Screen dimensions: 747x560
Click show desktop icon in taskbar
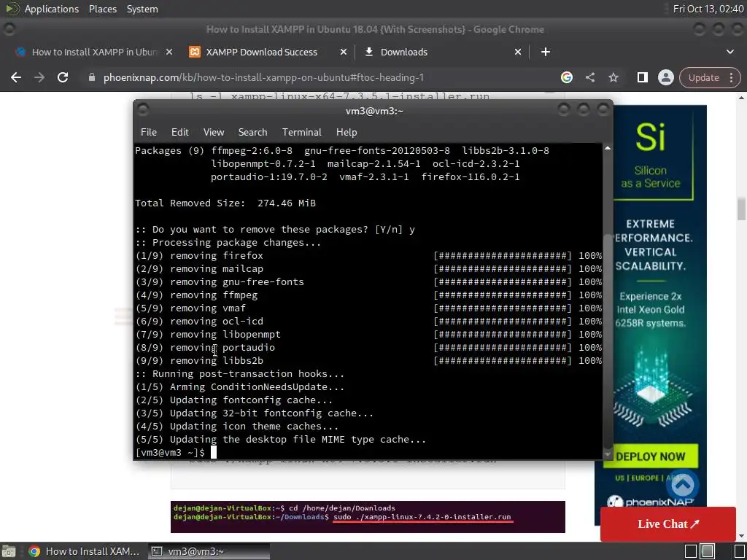9,551
